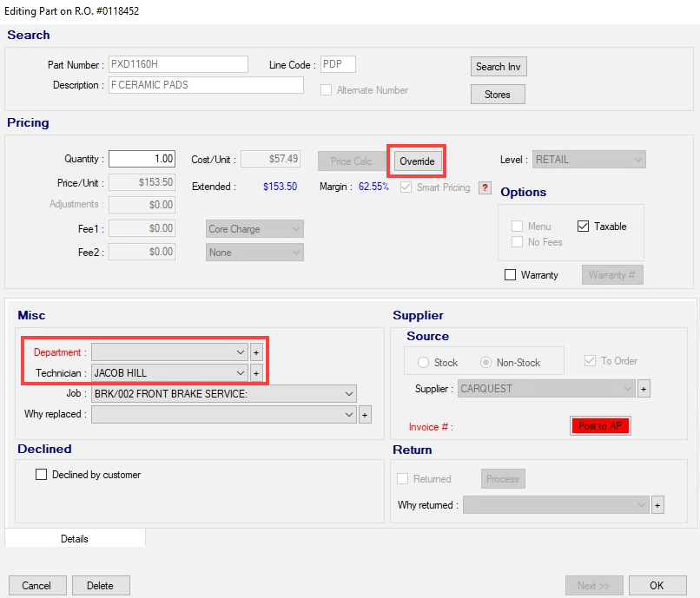
Task: Click the Process return button
Action: pyautogui.click(x=503, y=479)
